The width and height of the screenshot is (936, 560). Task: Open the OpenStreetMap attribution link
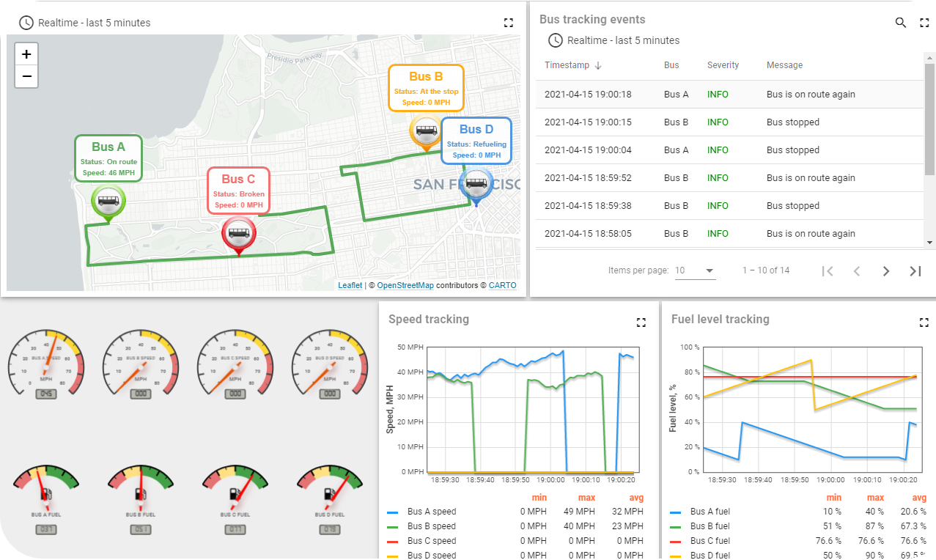pyautogui.click(x=405, y=285)
